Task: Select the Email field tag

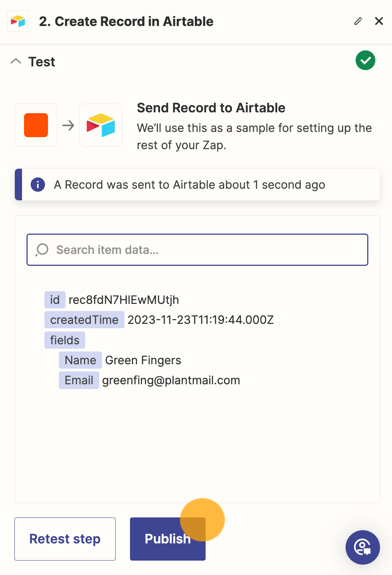Action: pyautogui.click(x=79, y=380)
